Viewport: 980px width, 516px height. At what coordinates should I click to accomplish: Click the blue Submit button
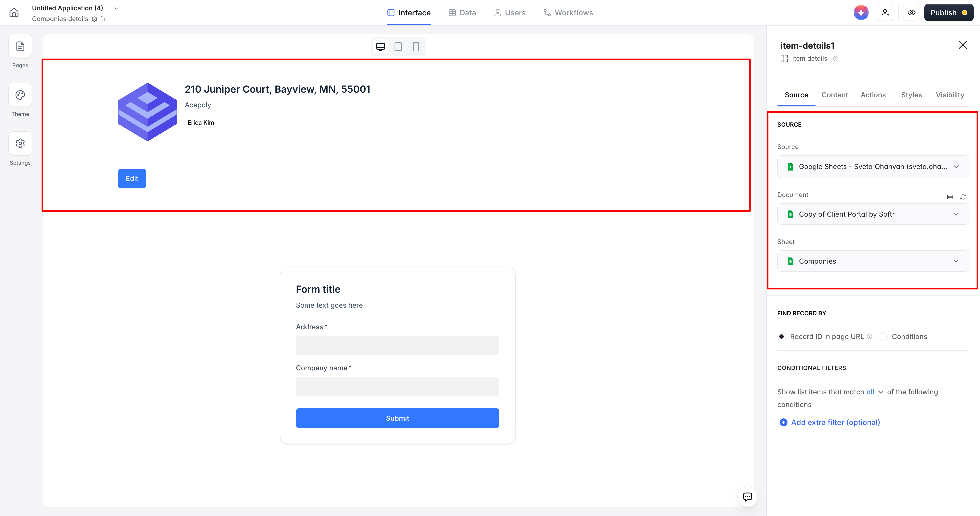tap(397, 418)
